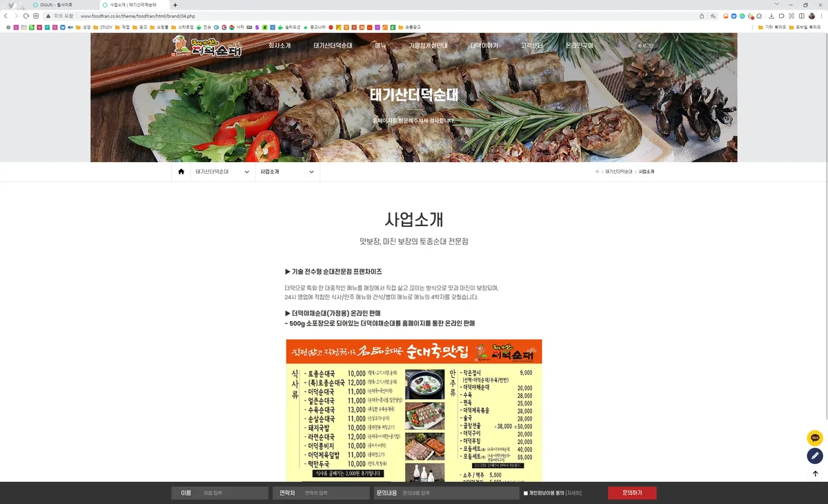Click 태기산더덕순대 in right breadcrumb trail

point(619,172)
